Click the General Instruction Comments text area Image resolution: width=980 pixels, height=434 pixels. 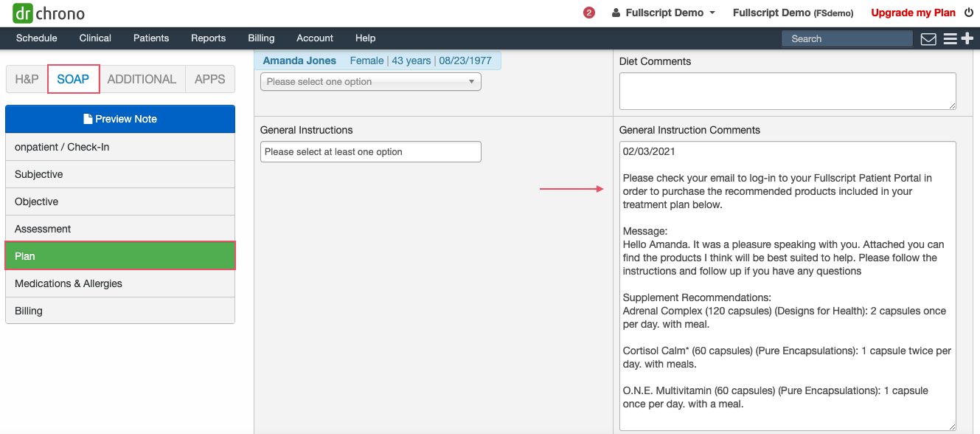[788, 286]
